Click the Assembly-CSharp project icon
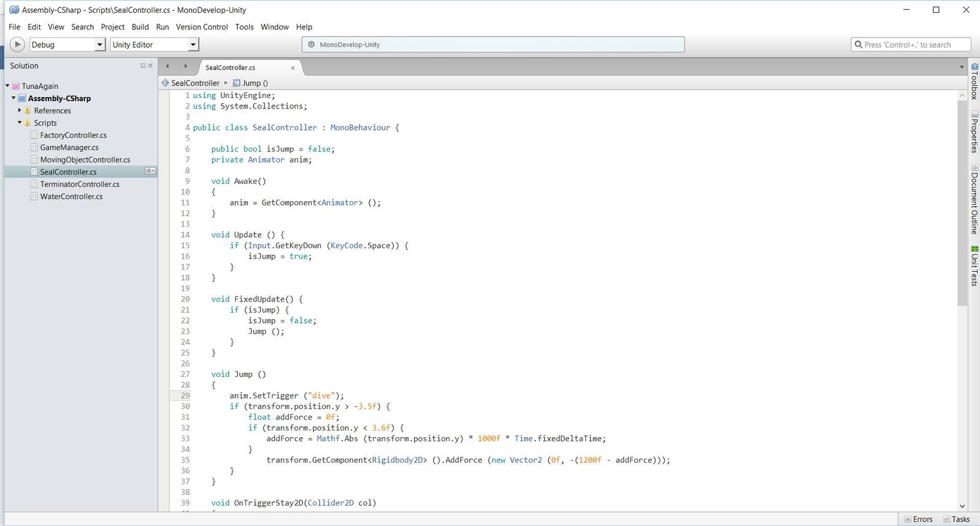 point(22,99)
